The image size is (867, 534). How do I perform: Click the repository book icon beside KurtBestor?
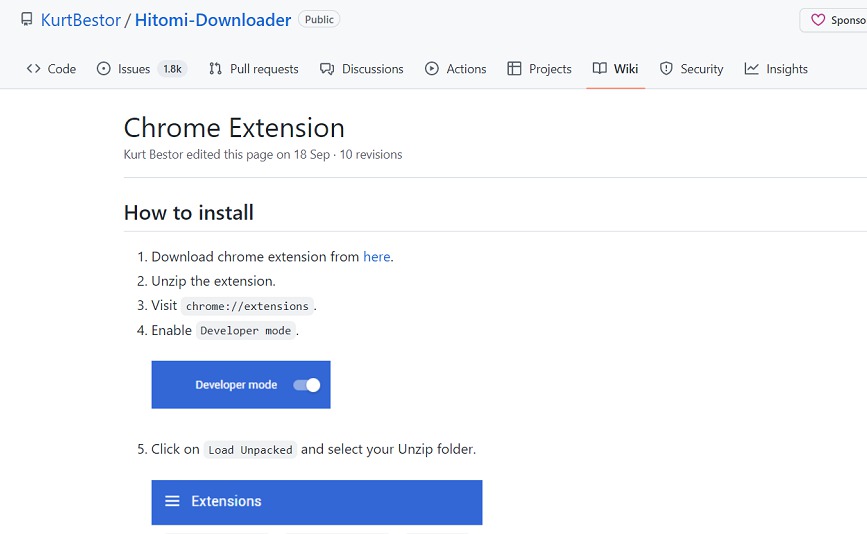(x=27, y=20)
